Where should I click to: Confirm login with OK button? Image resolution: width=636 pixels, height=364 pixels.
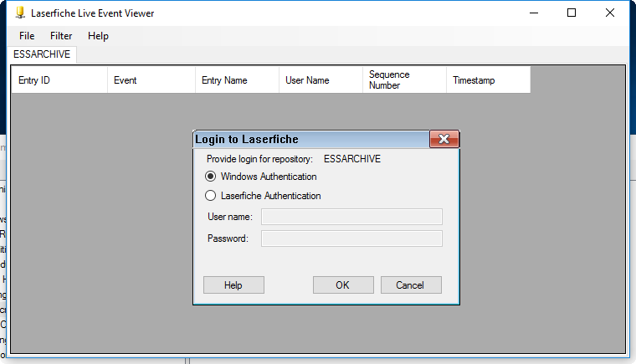343,285
